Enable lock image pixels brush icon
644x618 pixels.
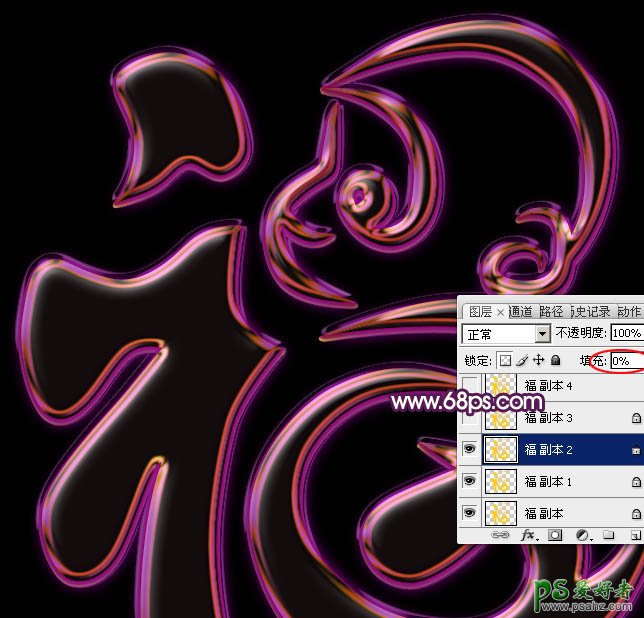pyautogui.click(x=522, y=360)
